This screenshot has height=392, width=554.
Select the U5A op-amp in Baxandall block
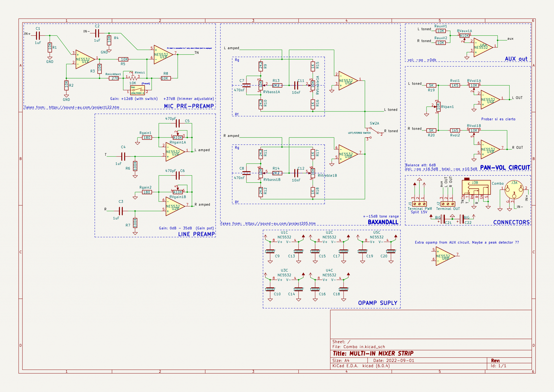pyautogui.click(x=348, y=81)
